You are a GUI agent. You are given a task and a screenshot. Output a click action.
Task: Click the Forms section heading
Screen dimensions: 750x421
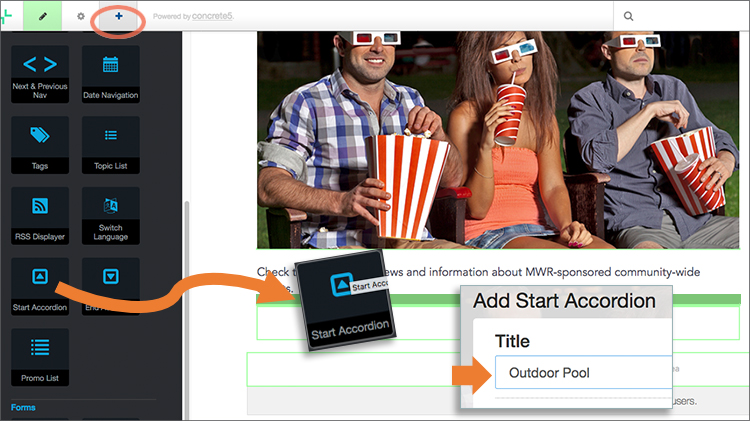26,407
